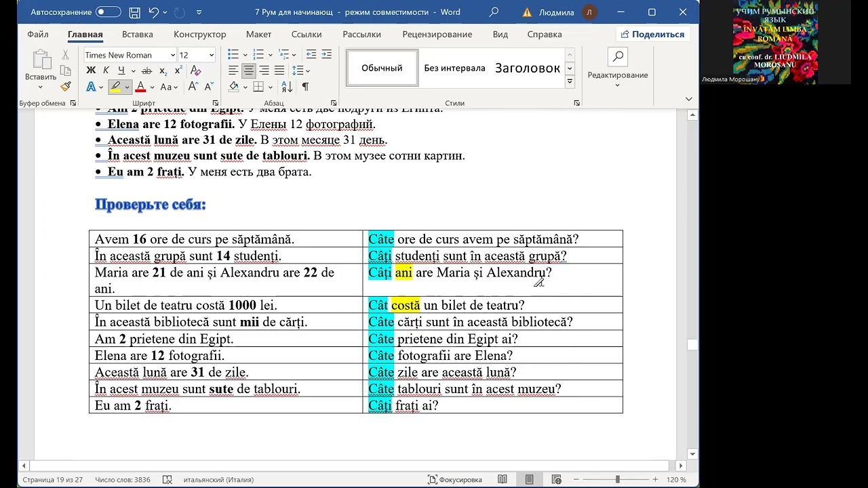Switch to the Конструктор tab
Screen dimensions: 868x488
[x=200, y=35]
